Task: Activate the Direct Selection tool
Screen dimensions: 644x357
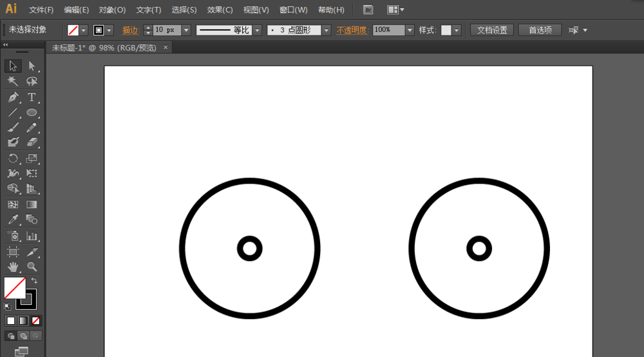Action: tap(32, 66)
